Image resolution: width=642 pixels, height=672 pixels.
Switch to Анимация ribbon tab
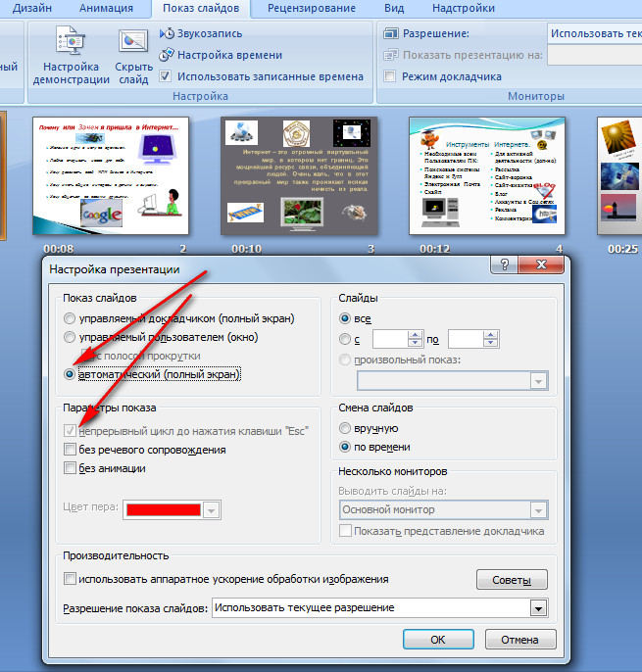pos(107,8)
